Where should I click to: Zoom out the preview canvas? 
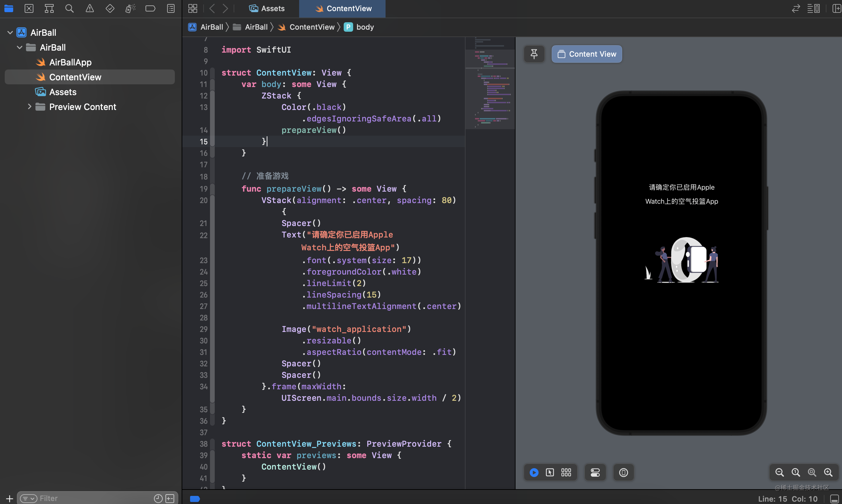click(x=779, y=472)
